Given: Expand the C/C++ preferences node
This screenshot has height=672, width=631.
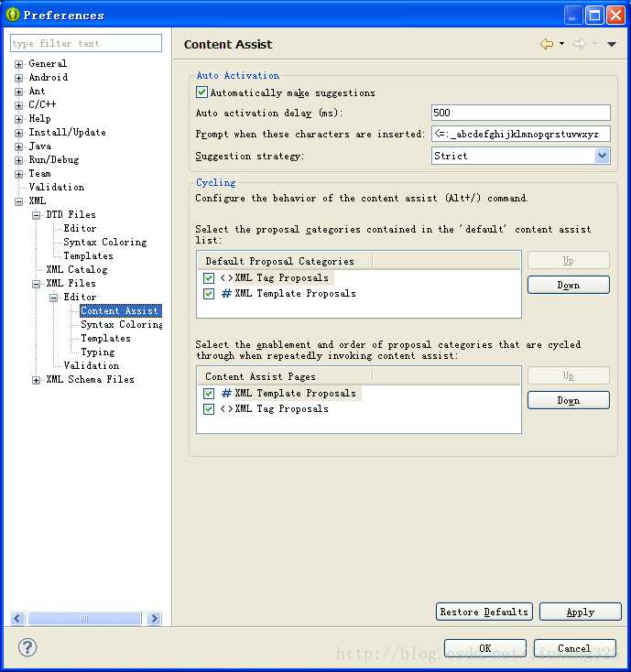Looking at the screenshot, I should 18,105.
